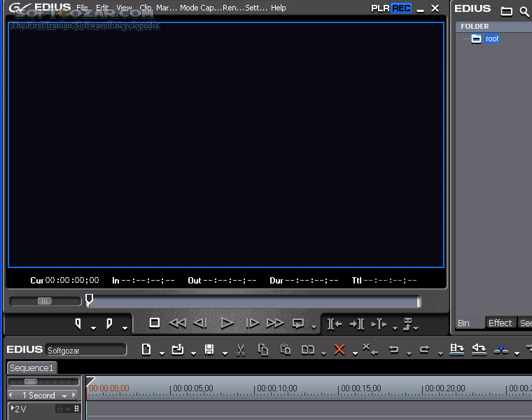Select the root folder in the bin
532x420 pixels.
pos(491,39)
